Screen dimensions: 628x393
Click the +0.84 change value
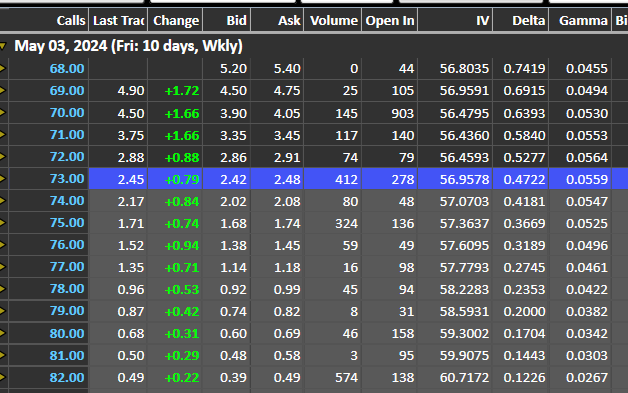click(x=182, y=202)
